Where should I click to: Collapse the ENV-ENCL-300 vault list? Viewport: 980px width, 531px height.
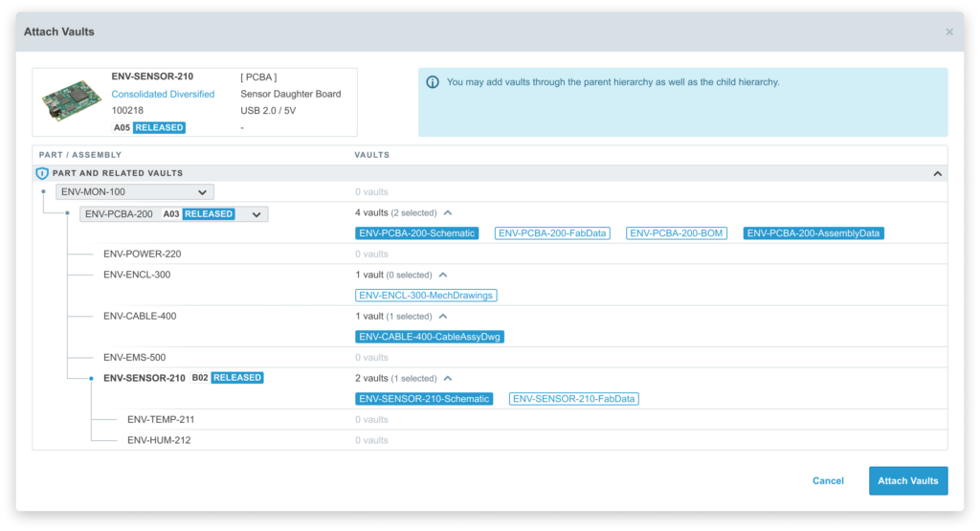coord(442,275)
